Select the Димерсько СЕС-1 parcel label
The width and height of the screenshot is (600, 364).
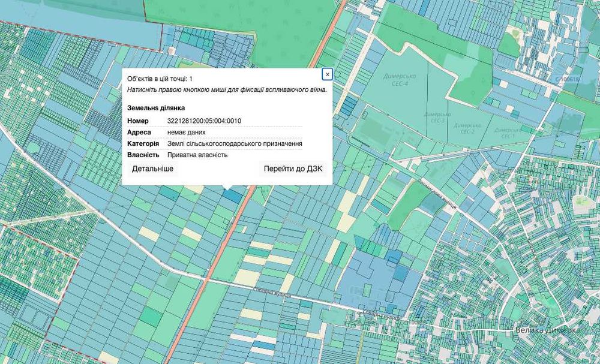coord(508,133)
